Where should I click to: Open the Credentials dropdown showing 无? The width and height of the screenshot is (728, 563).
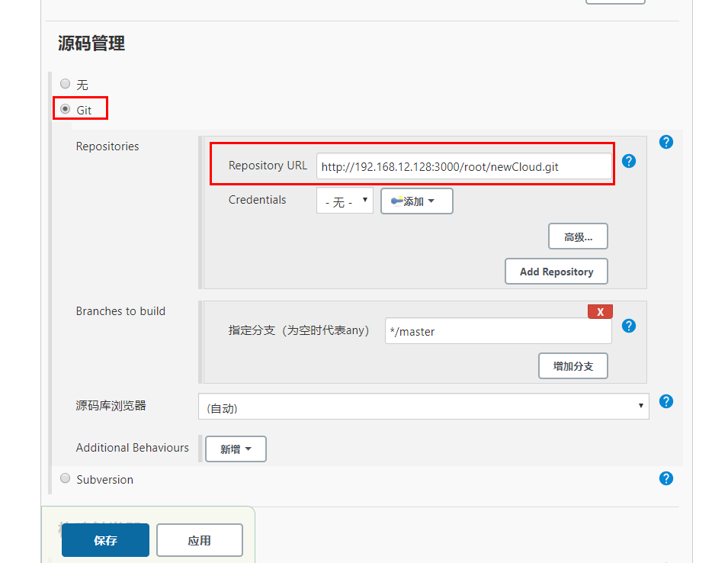[345, 201]
